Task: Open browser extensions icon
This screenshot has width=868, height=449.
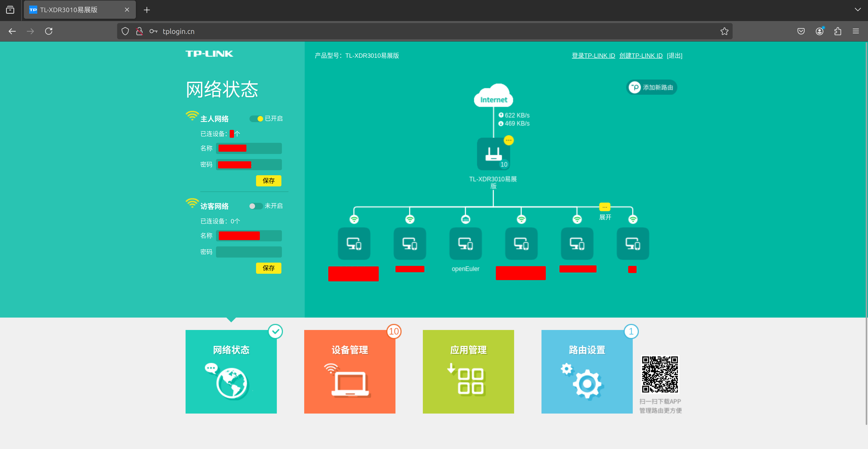Action: click(x=838, y=31)
